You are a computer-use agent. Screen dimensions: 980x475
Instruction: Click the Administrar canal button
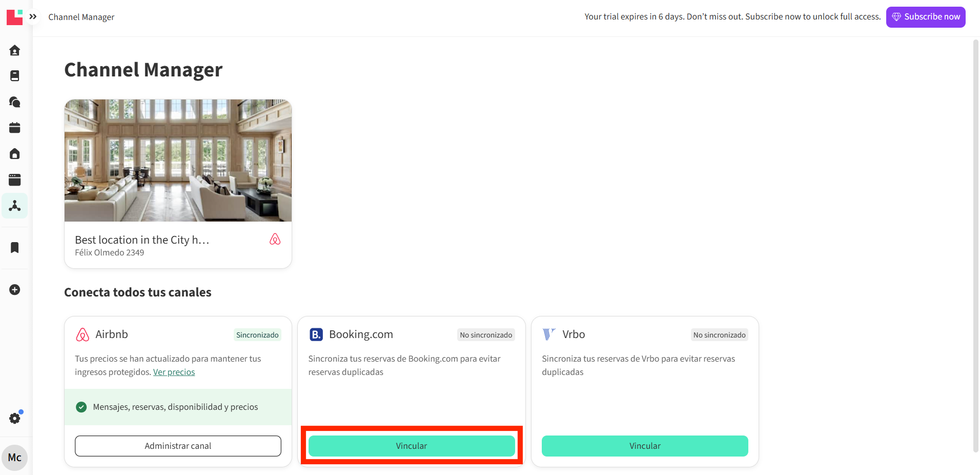point(178,446)
